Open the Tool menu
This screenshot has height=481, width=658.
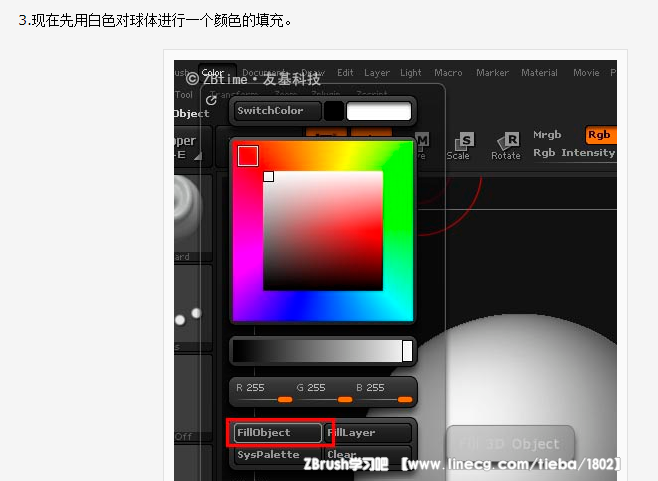(x=184, y=94)
